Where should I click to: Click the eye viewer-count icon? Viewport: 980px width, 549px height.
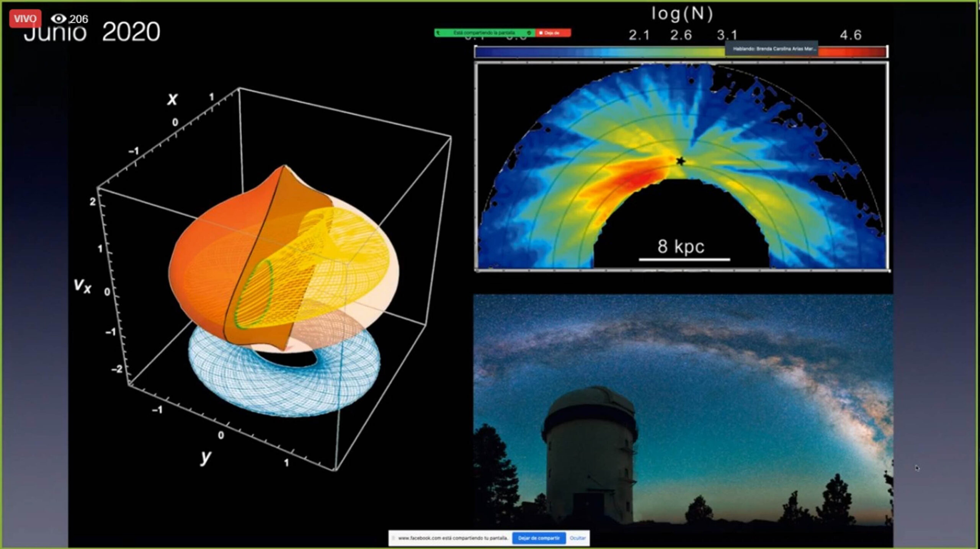pyautogui.click(x=58, y=19)
